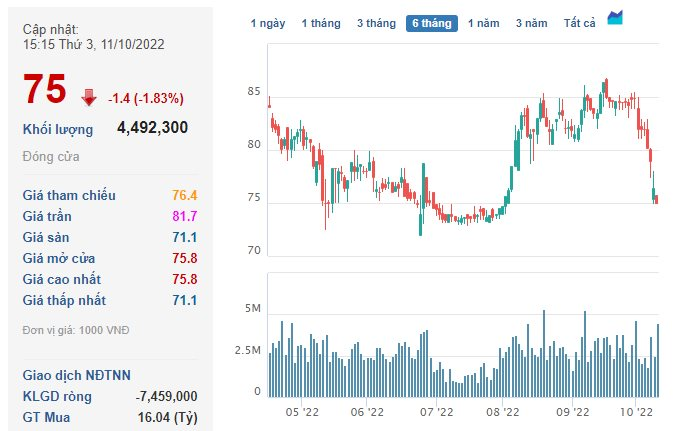Click the Khối lượng label

(x=58, y=129)
